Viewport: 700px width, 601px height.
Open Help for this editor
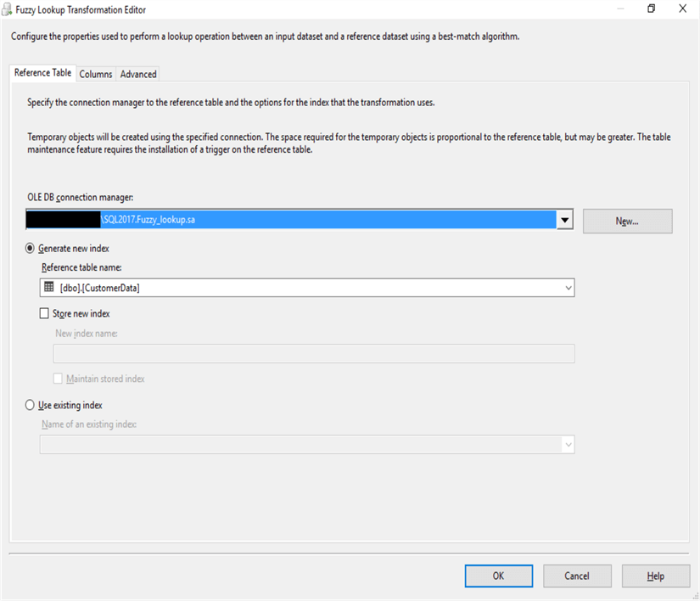(x=655, y=576)
